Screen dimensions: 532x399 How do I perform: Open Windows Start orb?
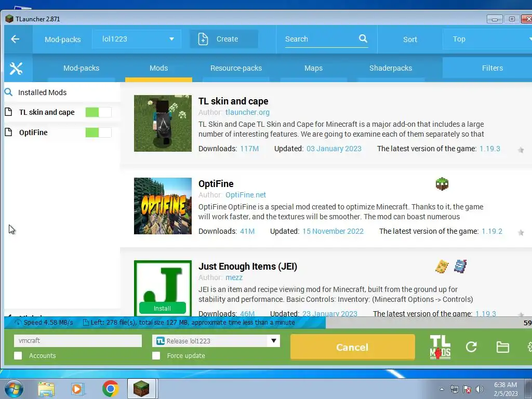tap(14, 389)
